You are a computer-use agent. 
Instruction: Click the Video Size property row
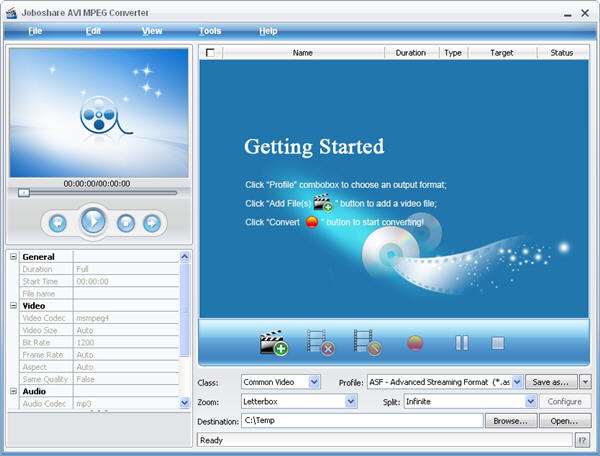[x=99, y=330]
